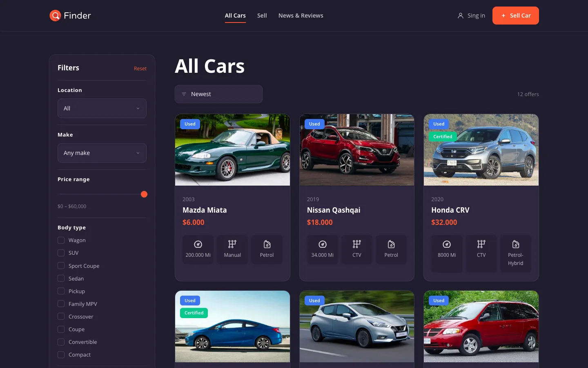Expand the Any make dropdown
The height and width of the screenshot is (368, 588).
point(102,153)
